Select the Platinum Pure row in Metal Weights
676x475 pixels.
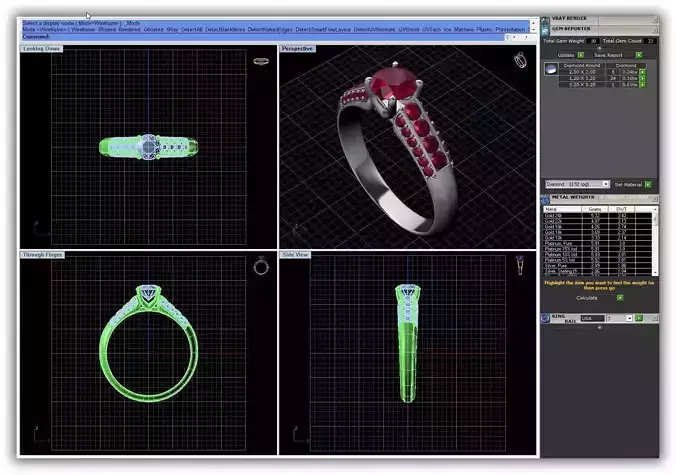(x=598, y=244)
